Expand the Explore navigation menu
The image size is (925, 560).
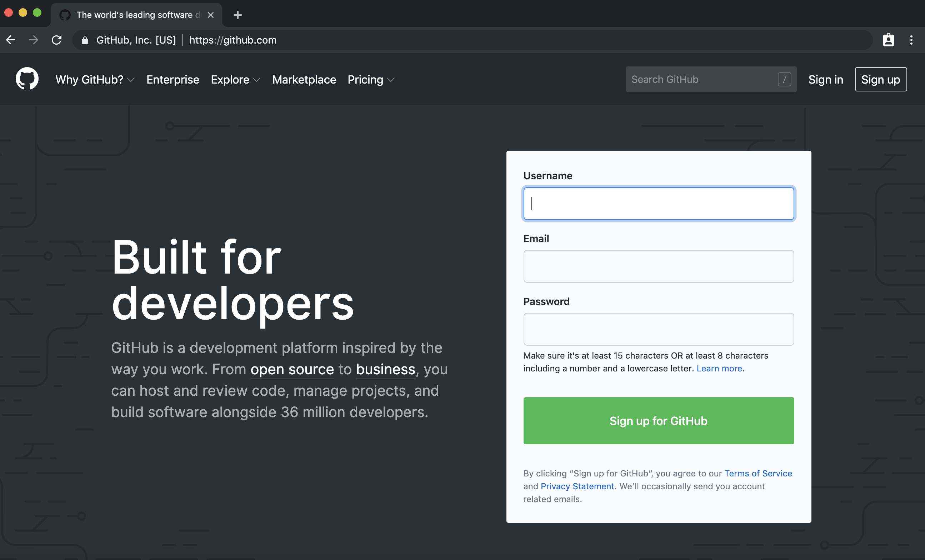tap(235, 79)
